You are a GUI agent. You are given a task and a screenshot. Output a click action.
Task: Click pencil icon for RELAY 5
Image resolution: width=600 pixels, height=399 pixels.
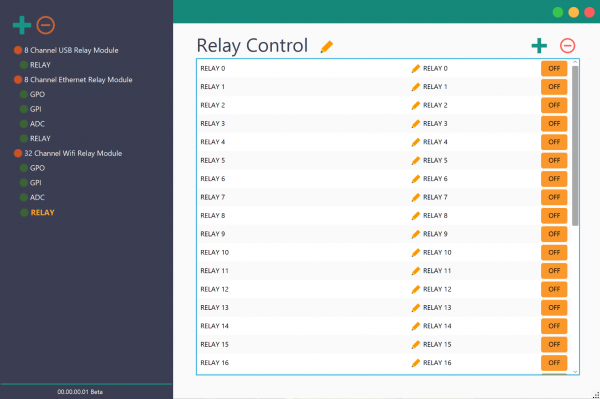[416, 160]
